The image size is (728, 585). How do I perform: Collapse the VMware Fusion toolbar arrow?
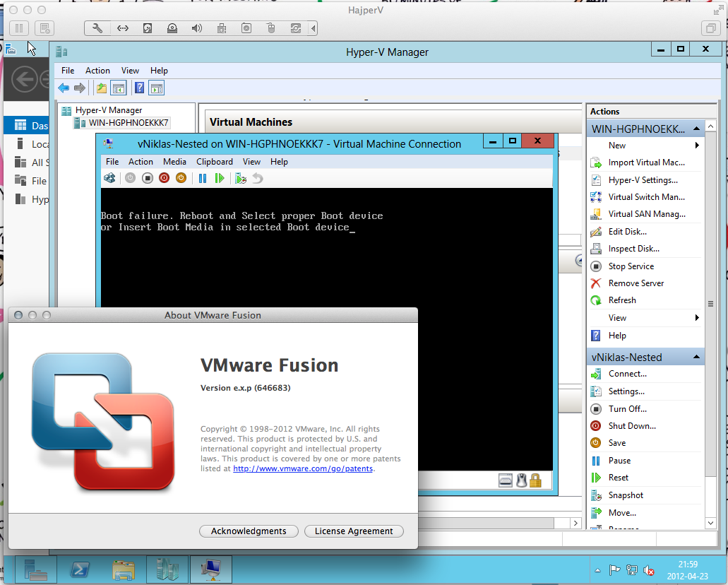314,28
